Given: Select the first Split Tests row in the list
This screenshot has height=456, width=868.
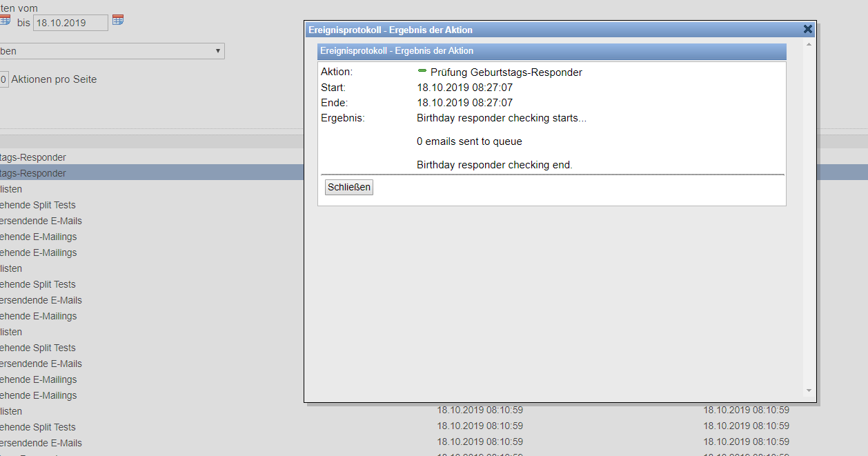Looking at the screenshot, I should (37, 205).
